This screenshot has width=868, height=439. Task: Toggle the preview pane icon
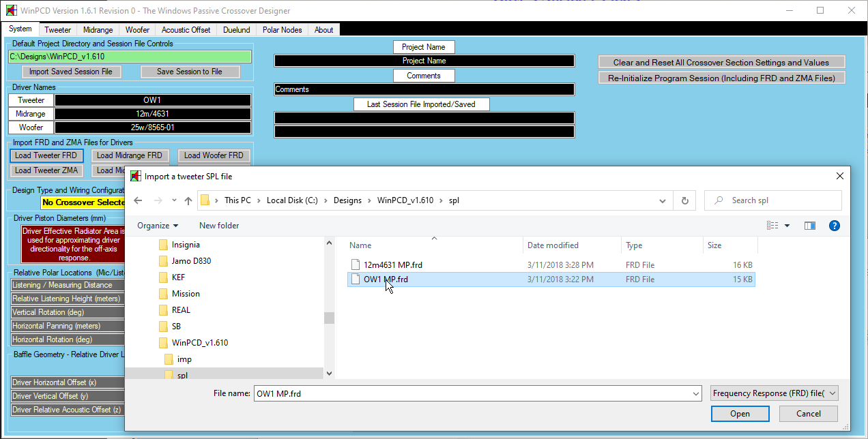click(x=810, y=226)
